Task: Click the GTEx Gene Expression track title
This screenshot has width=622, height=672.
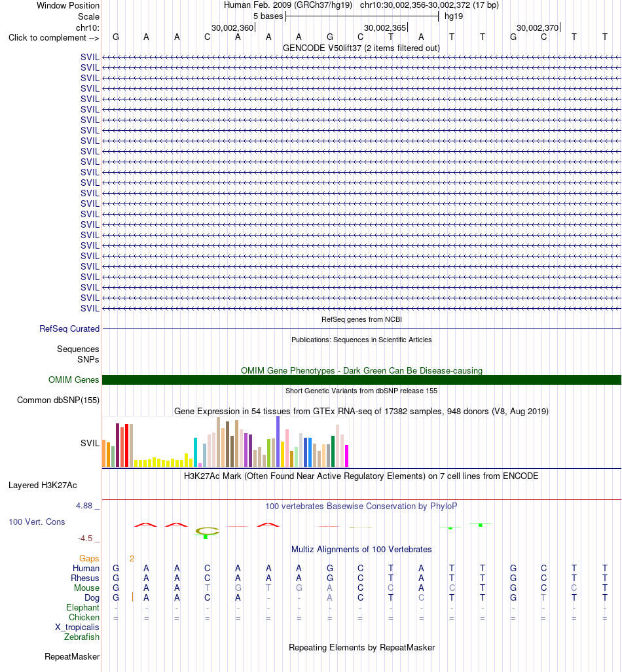Action: pos(361,411)
